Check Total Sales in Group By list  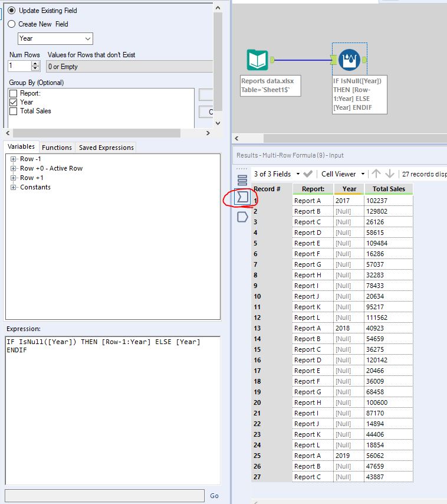(x=14, y=111)
